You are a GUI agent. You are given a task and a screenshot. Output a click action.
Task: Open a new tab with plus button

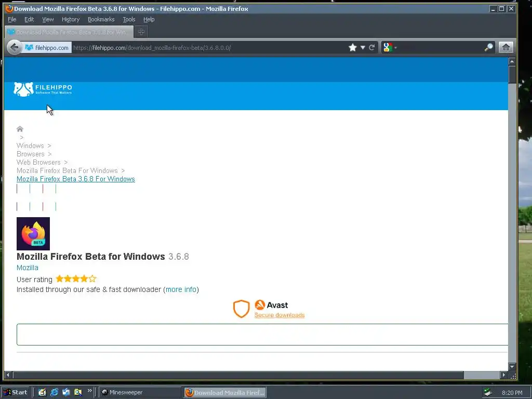point(141,32)
